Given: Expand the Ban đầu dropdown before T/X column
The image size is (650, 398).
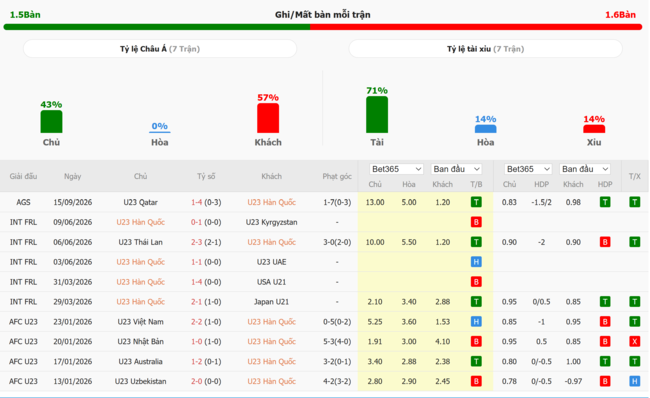Looking at the screenshot, I should coord(585,169).
